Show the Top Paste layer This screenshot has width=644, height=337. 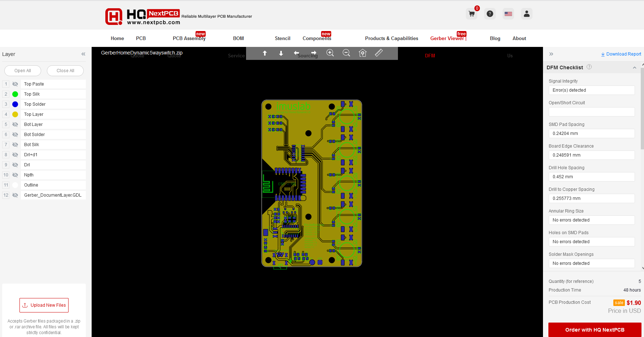pos(15,84)
